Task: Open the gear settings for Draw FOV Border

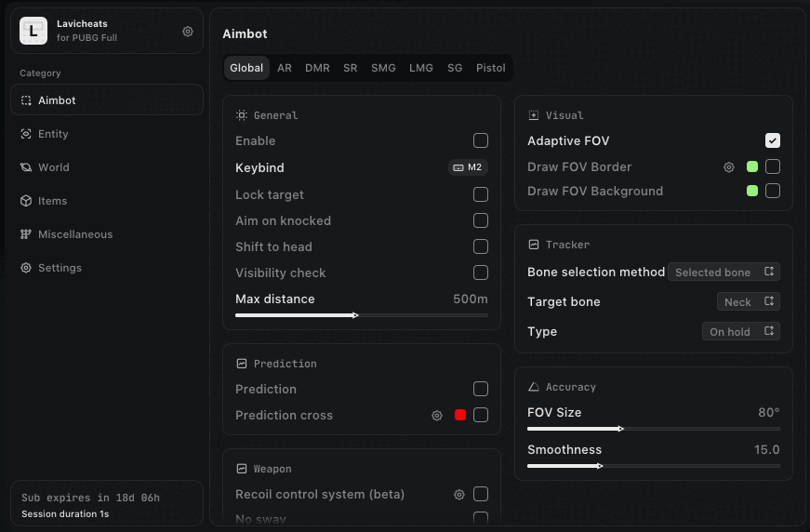Action: coord(729,167)
